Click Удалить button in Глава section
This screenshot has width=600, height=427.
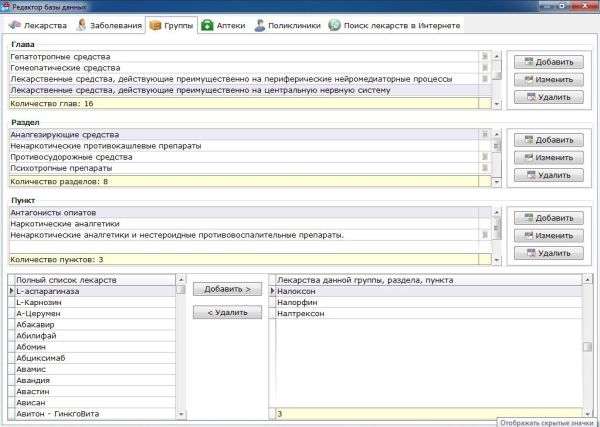pyautogui.click(x=549, y=97)
